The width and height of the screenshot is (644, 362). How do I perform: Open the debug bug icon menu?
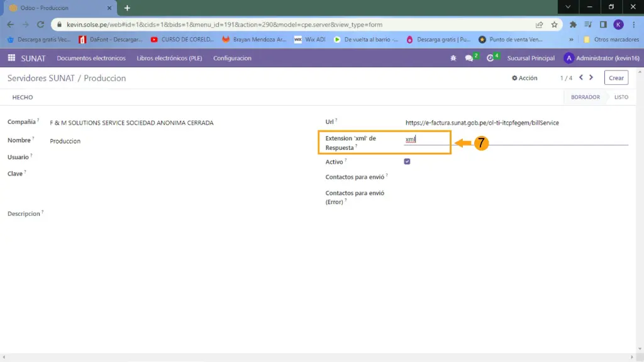coord(453,58)
